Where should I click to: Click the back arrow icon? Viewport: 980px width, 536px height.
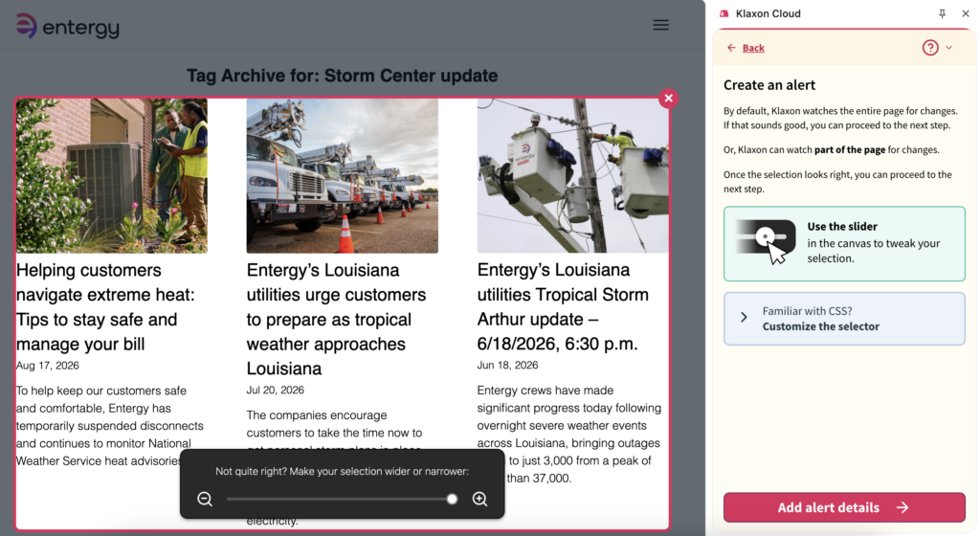[x=731, y=48]
